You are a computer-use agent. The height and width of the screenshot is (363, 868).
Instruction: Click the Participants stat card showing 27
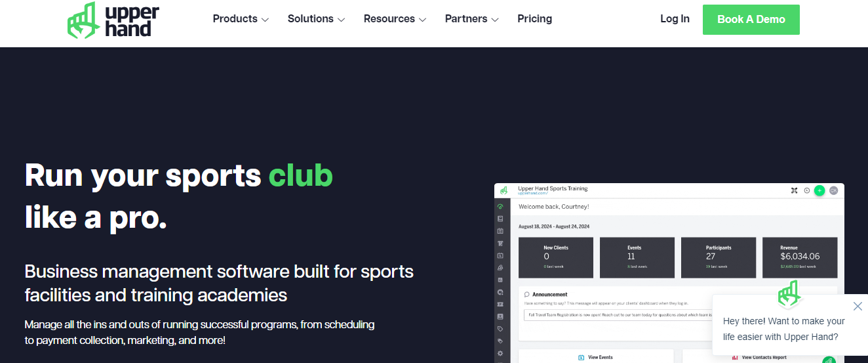[x=719, y=257]
